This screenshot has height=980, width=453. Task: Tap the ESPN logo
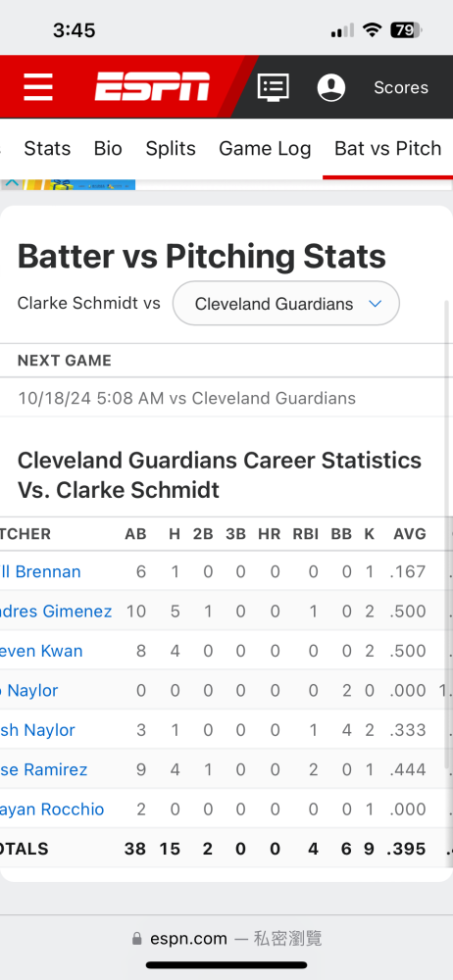click(153, 87)
